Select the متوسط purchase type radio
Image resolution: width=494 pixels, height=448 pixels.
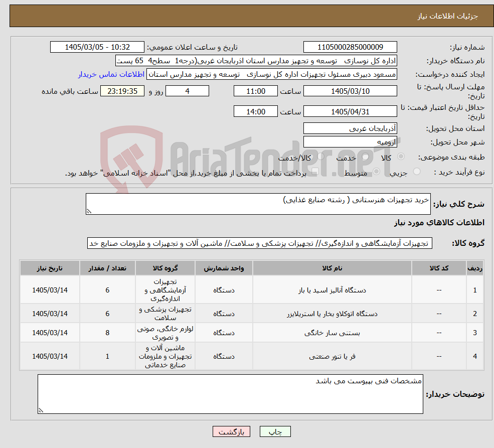(x=376, y=172)
